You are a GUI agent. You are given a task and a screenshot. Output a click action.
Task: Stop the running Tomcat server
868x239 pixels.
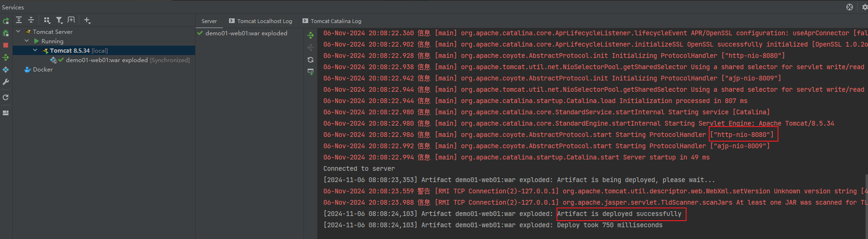[x=6, y=45]
